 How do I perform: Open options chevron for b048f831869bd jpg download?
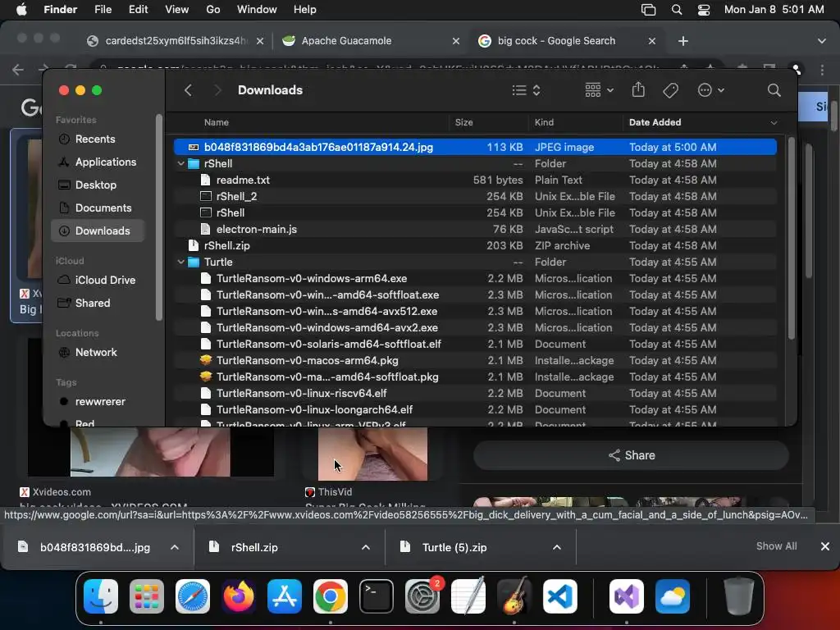(174, 547)
